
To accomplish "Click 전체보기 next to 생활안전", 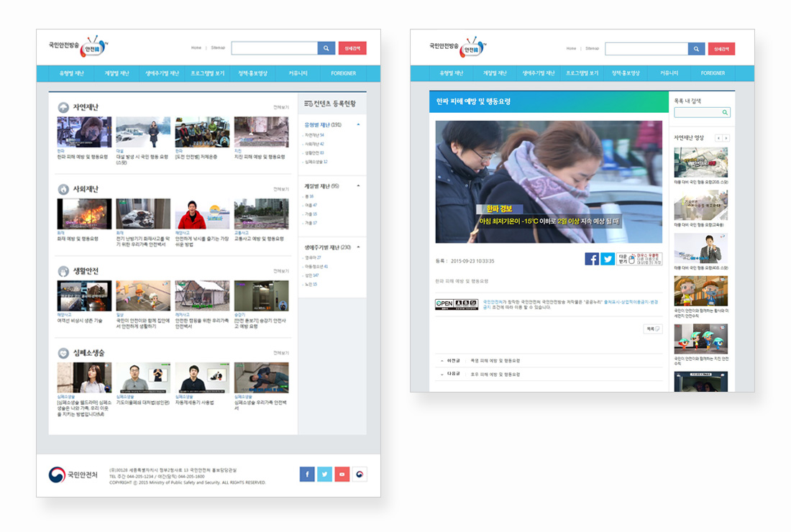I will (x=281, y=271).
